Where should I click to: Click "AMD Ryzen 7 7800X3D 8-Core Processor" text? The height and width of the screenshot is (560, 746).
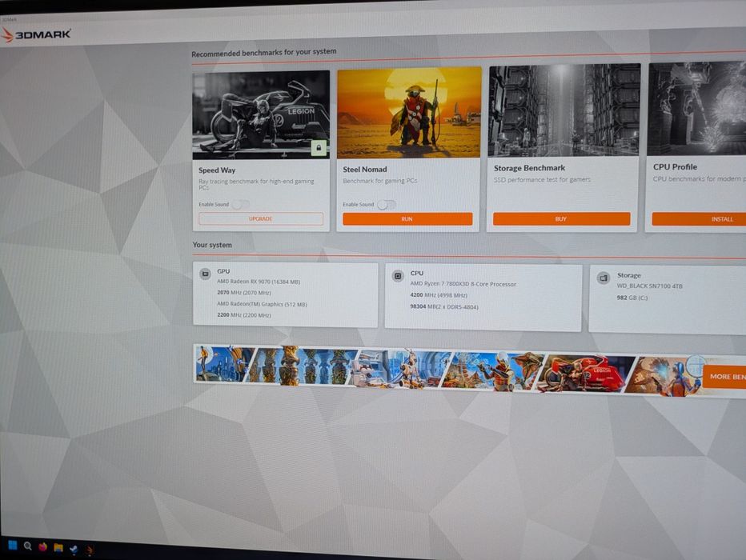click(x=463, y=284)
